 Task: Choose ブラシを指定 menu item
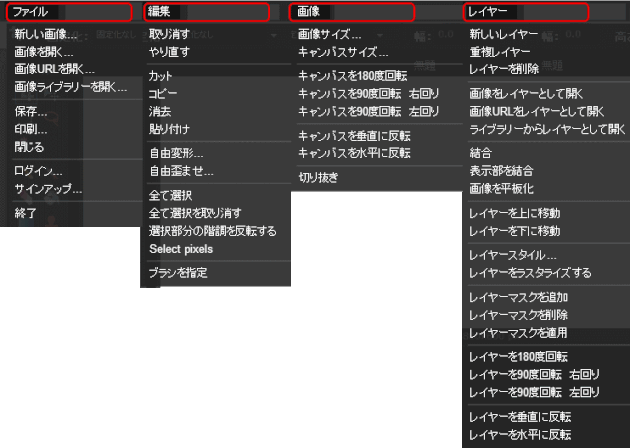(178, 273)
